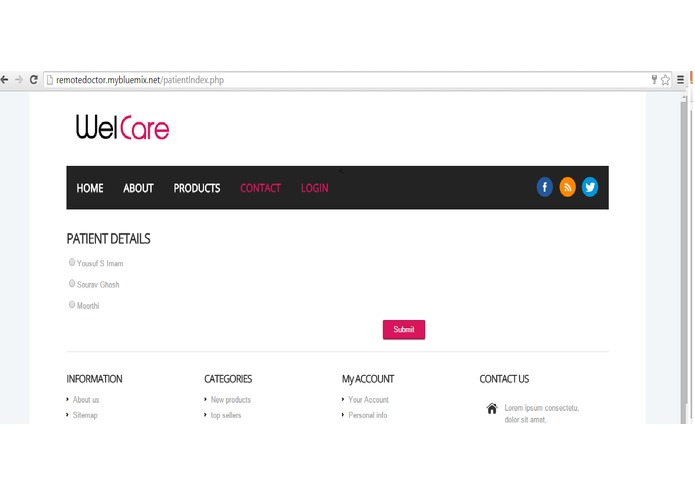The image size is (695, 494).
Task: Click the Lorem ipsum address text
Action: pos(542,413)
